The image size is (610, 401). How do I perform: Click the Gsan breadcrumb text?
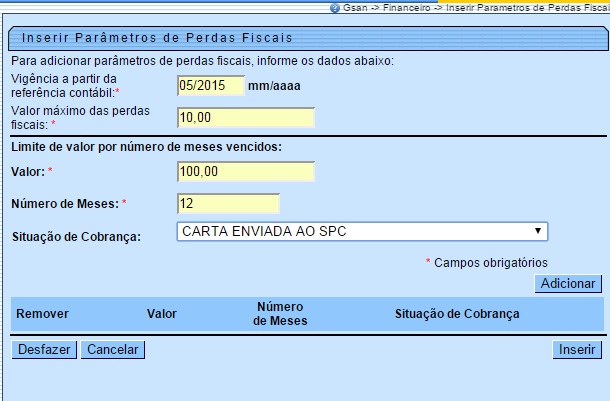[x=355, y=7]
